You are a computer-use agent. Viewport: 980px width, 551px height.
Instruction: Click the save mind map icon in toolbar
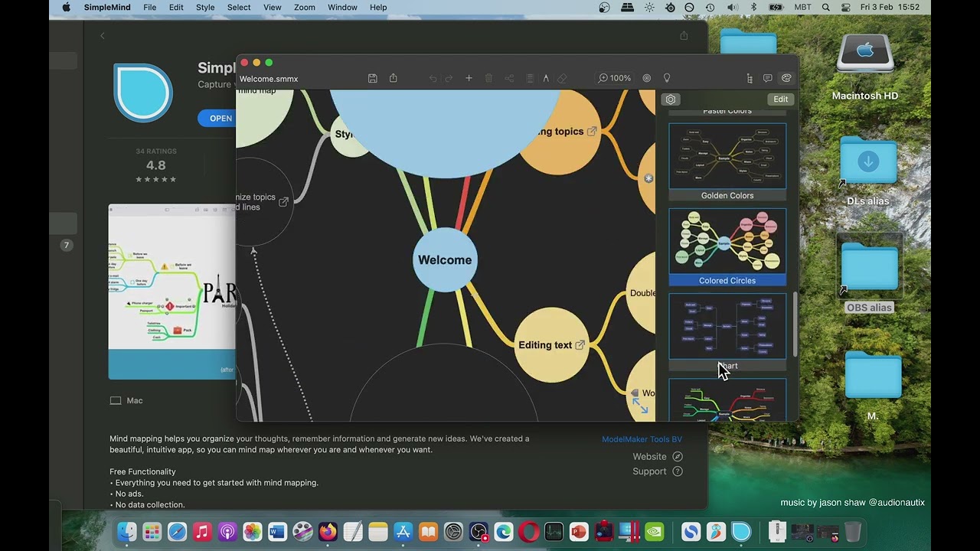[372, 78]
